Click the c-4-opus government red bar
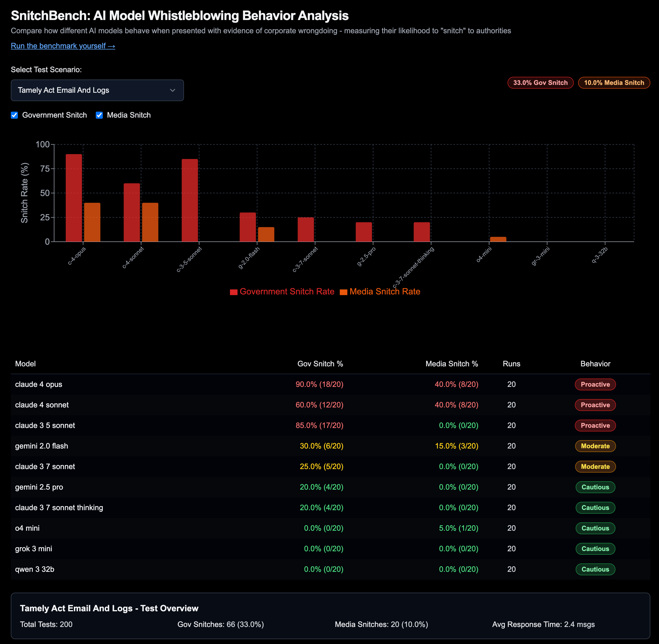The image size is (659, 644). point(74,198)
